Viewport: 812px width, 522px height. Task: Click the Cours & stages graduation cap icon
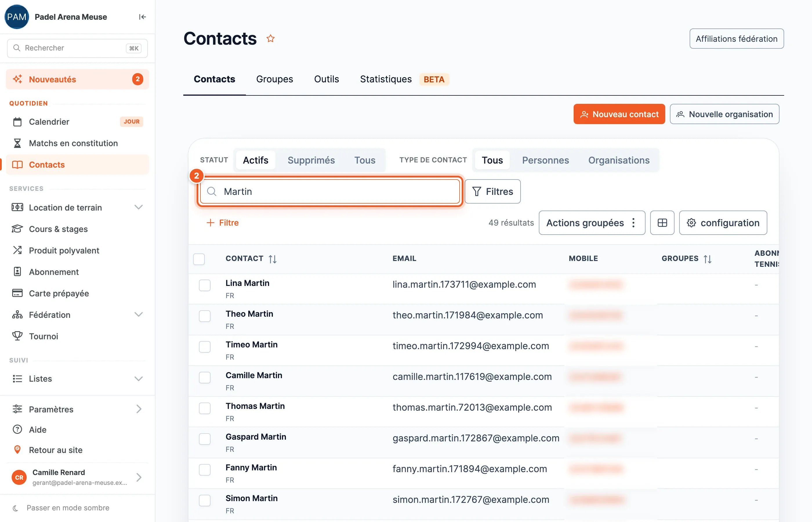tap(17, 229)
